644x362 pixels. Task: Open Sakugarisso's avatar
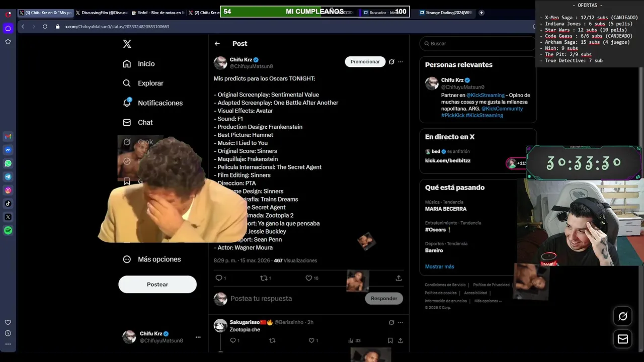click(x=220, y=325)
